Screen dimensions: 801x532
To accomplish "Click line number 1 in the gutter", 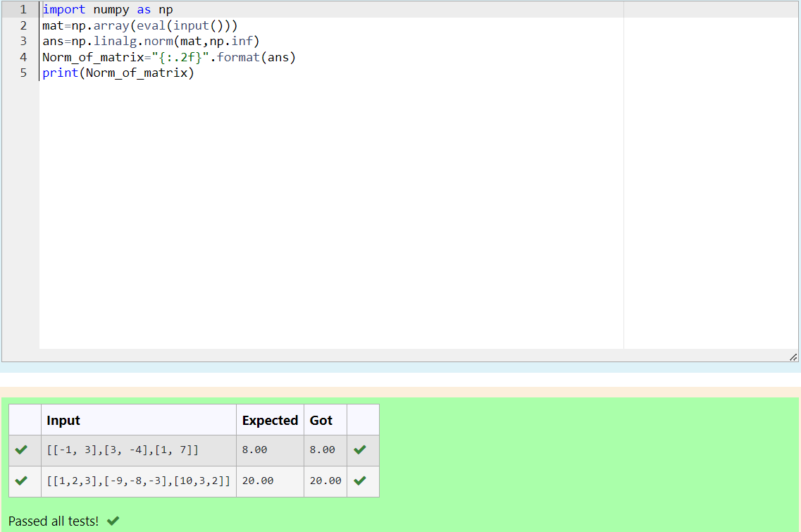I will click(23, 9).
